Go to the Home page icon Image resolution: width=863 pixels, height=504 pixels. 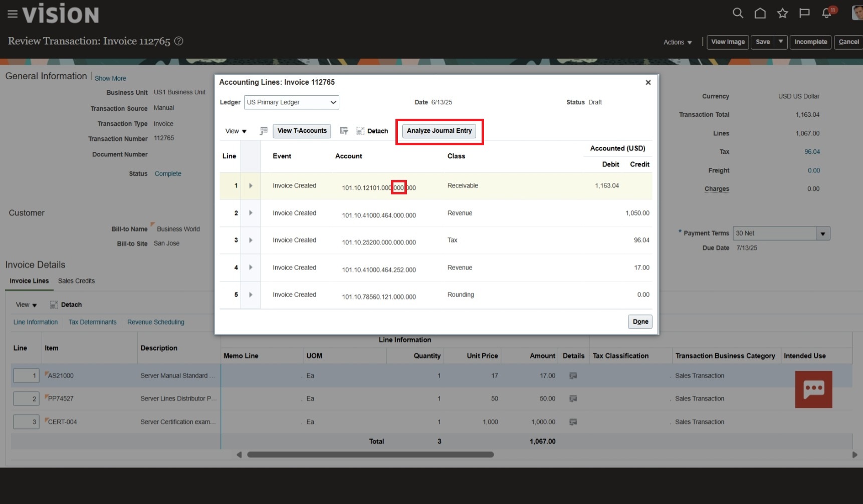click(760, 13)
